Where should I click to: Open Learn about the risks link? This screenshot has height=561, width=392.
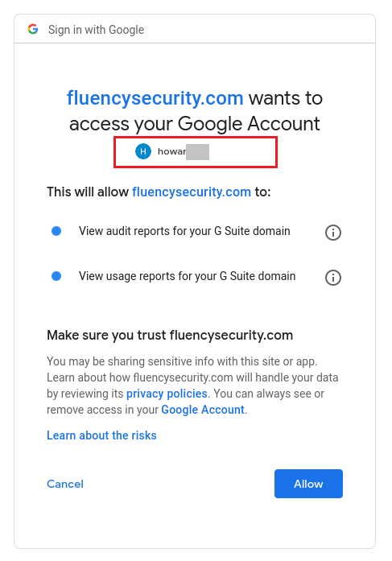(x=101, y=435)
